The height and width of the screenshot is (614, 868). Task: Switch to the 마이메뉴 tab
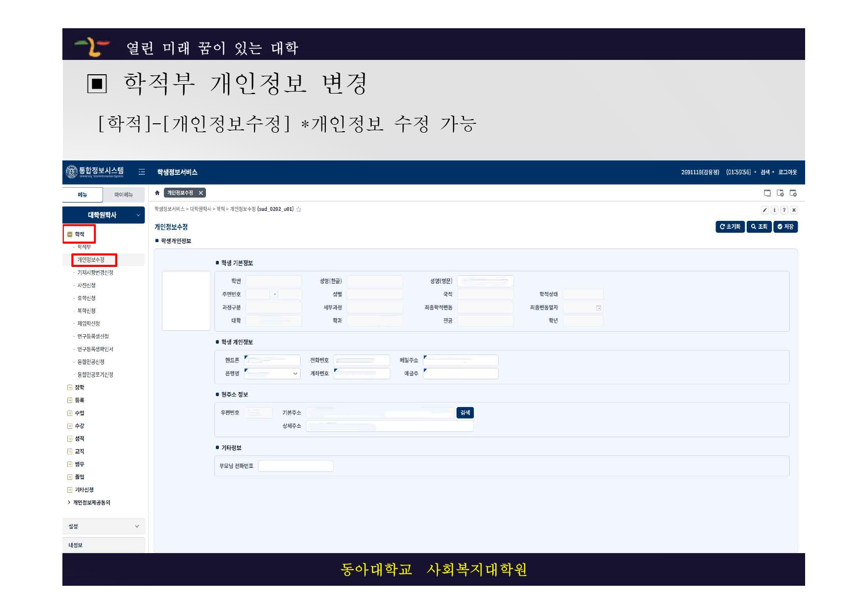point(123,195)
